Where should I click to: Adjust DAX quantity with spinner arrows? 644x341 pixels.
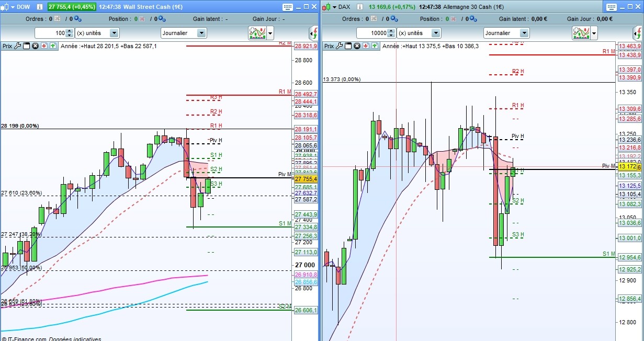click(x=392, y=33)
